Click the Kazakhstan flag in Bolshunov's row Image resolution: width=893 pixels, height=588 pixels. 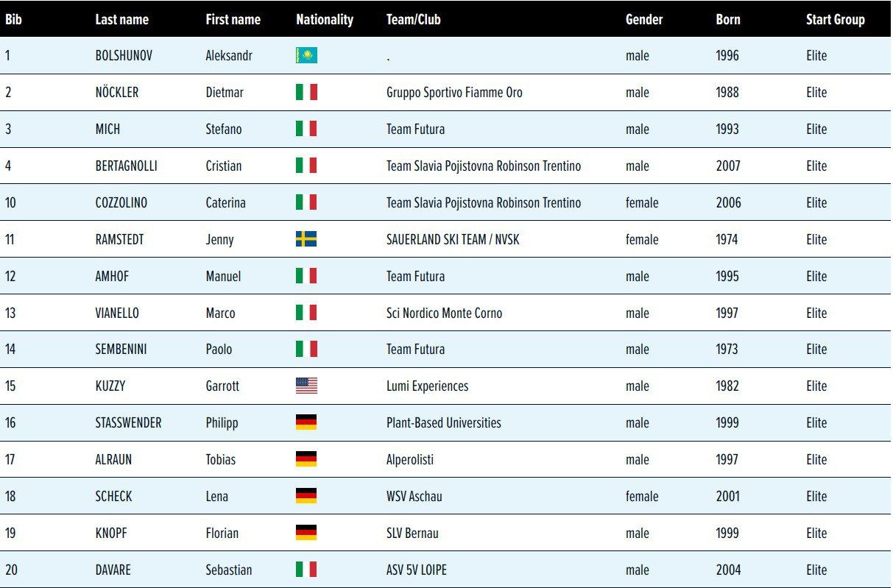[306, 56]
